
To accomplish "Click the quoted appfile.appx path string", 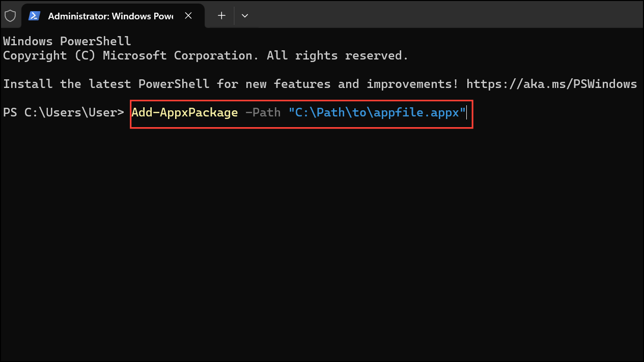I will (377, 112).
